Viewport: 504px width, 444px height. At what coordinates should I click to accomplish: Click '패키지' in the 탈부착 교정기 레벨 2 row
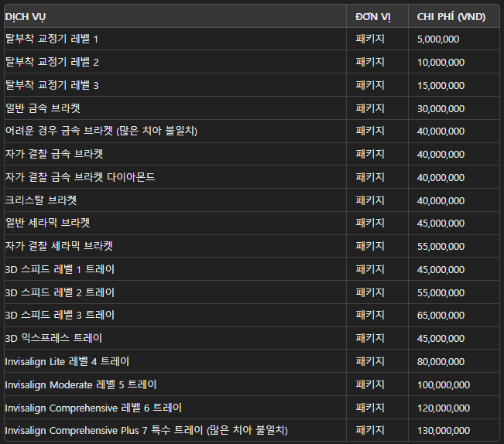point(370,62)
